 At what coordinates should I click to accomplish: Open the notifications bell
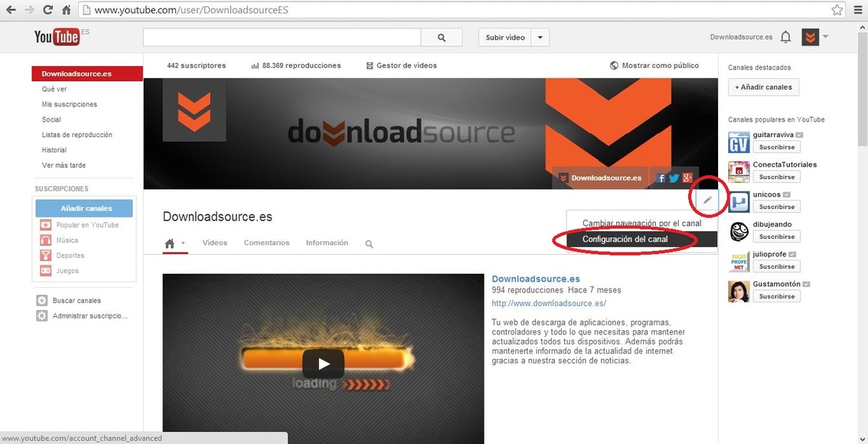tap(785, 37)
